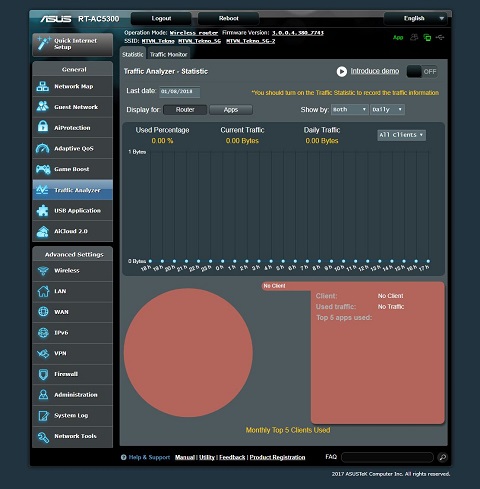480x489 pixels.
Task: Select Router display button
Action: [185, 110]
